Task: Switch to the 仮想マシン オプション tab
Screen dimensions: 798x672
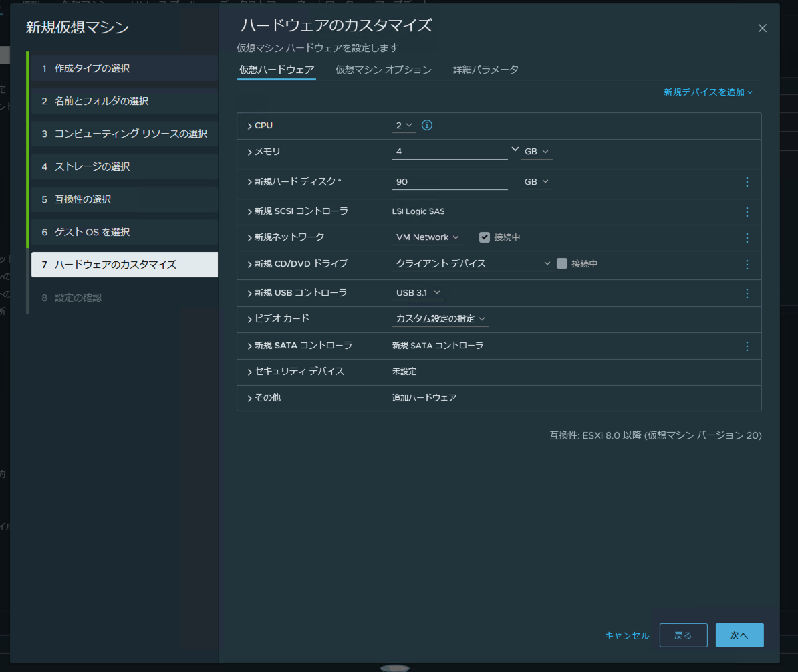Action: [384, 69]
